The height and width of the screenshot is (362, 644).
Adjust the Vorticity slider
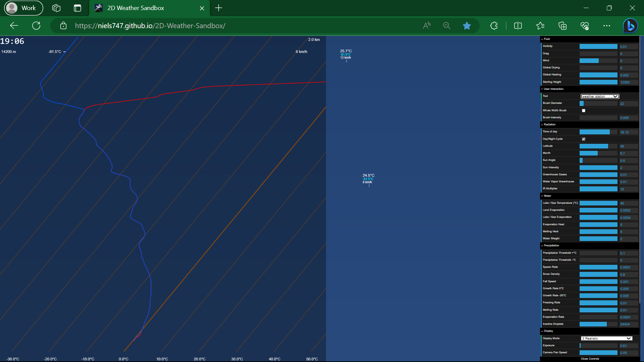599,46
